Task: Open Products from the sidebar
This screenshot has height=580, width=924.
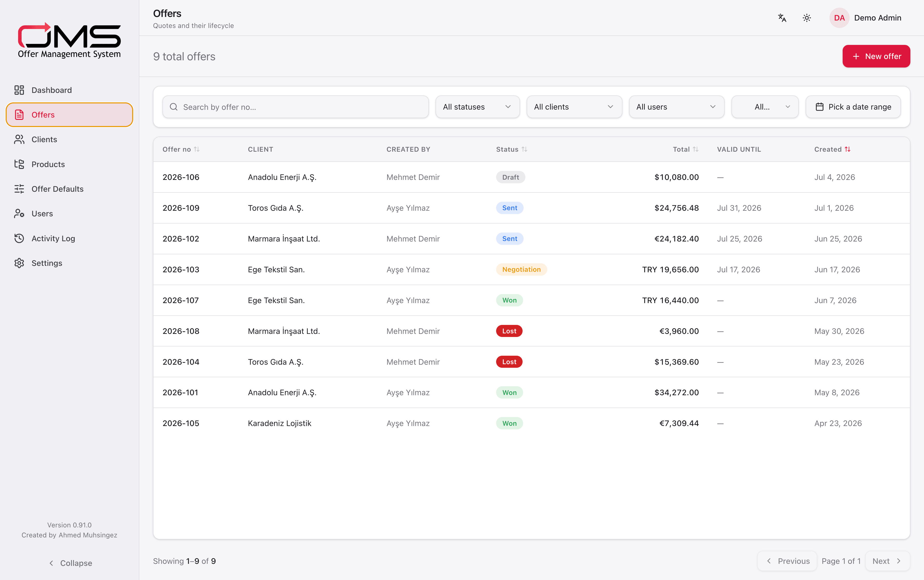Action: click(x=69, y=164)
